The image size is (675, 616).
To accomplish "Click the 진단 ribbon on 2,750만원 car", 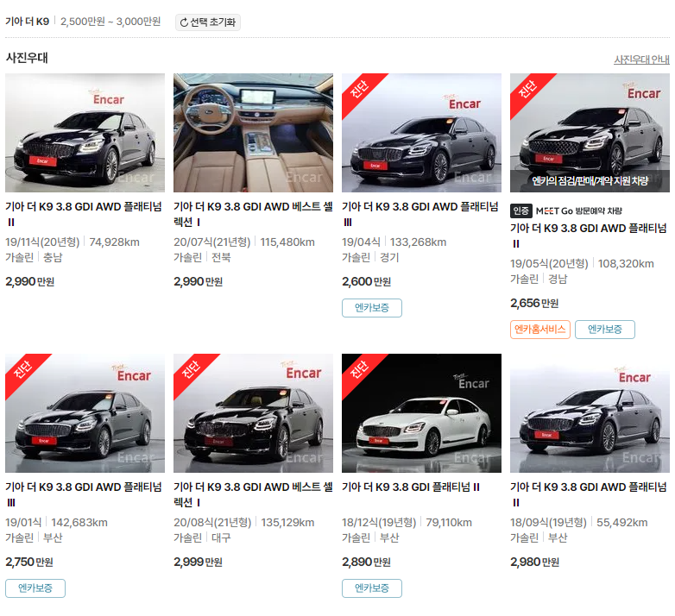I will pos(22,370).
